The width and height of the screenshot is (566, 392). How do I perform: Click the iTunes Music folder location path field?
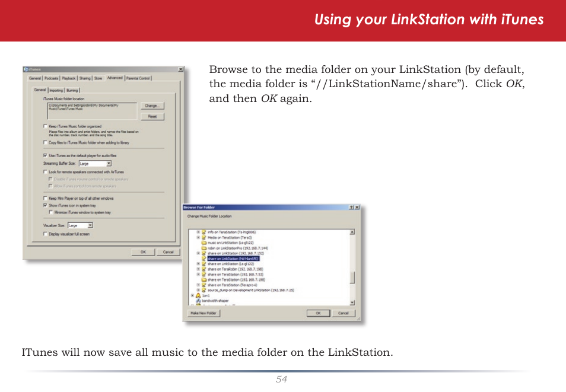92,111
